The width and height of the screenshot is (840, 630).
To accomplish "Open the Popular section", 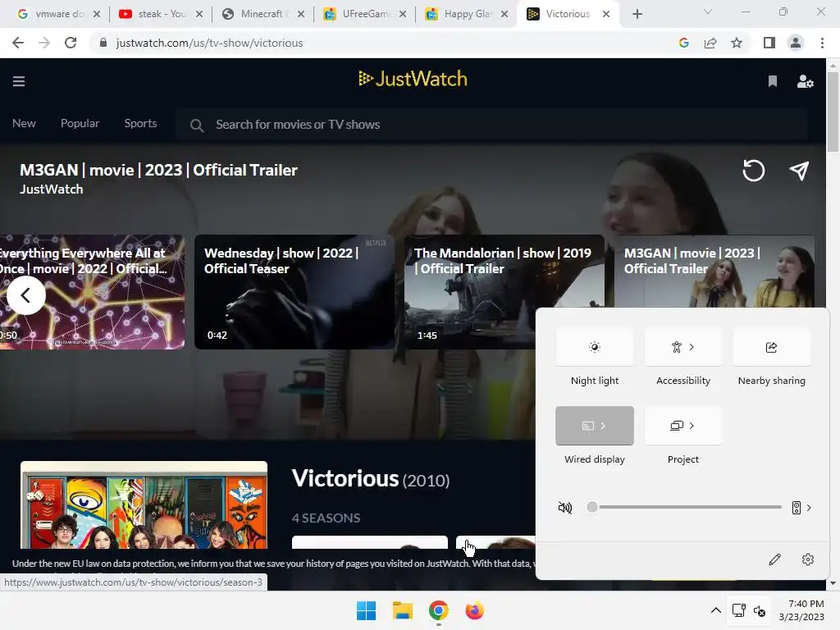I will (x=80, y=123).
